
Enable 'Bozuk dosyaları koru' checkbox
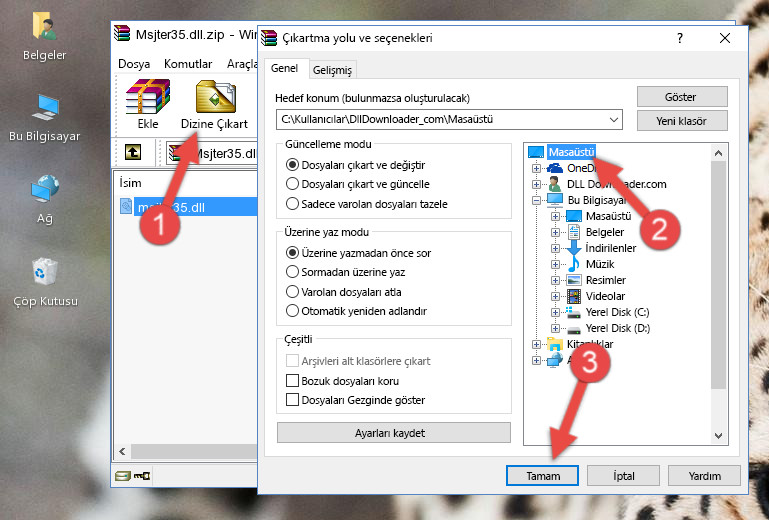pos(292,381)
